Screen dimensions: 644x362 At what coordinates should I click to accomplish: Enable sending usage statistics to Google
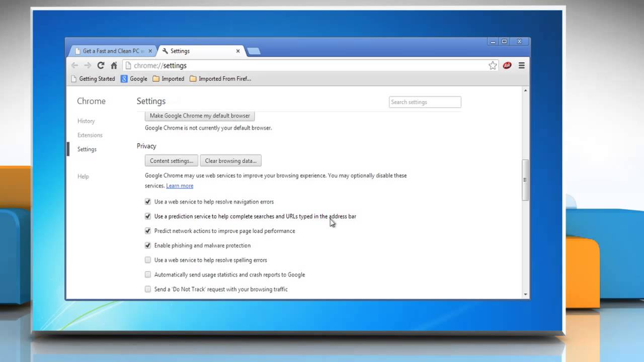click(x=148, y=275)
